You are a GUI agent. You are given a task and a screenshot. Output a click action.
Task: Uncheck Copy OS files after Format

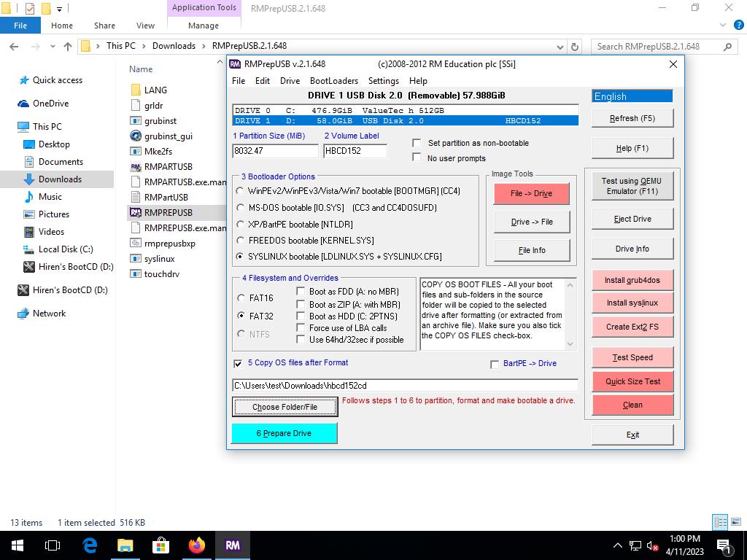click(238, 363)
